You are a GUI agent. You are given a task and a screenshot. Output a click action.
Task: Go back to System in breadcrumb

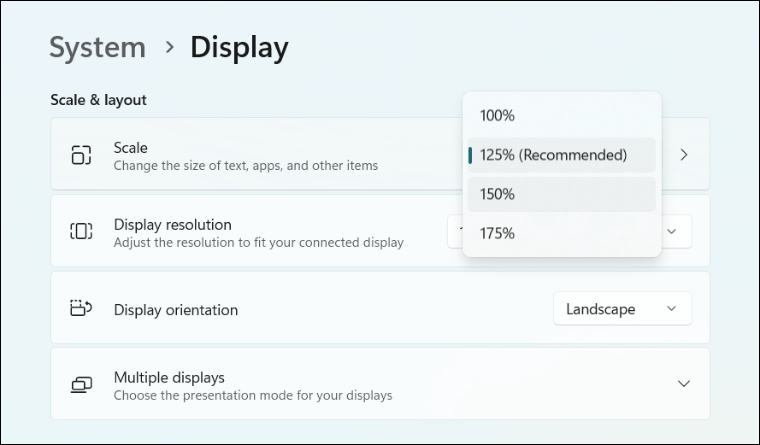coord(97,47)
